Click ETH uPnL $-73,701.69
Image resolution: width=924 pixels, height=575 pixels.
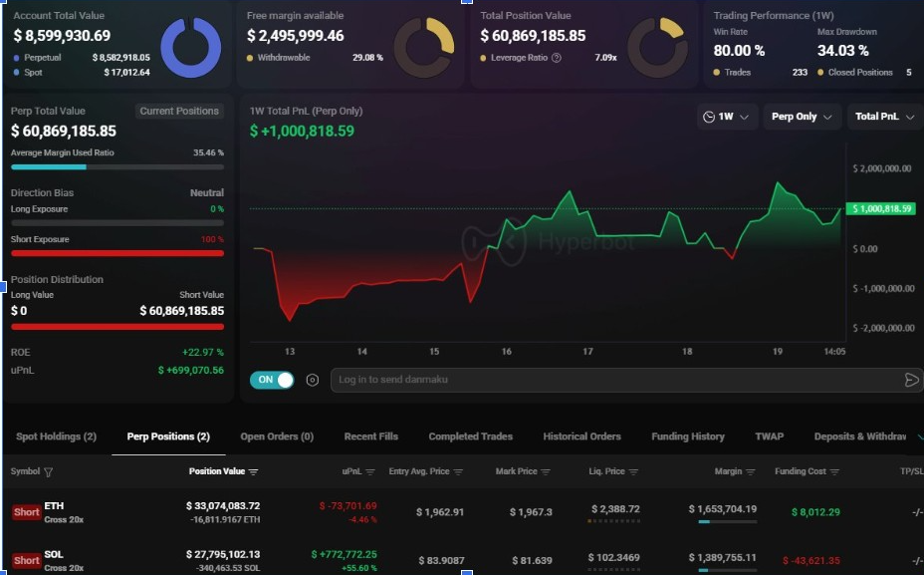pos(347,506)
